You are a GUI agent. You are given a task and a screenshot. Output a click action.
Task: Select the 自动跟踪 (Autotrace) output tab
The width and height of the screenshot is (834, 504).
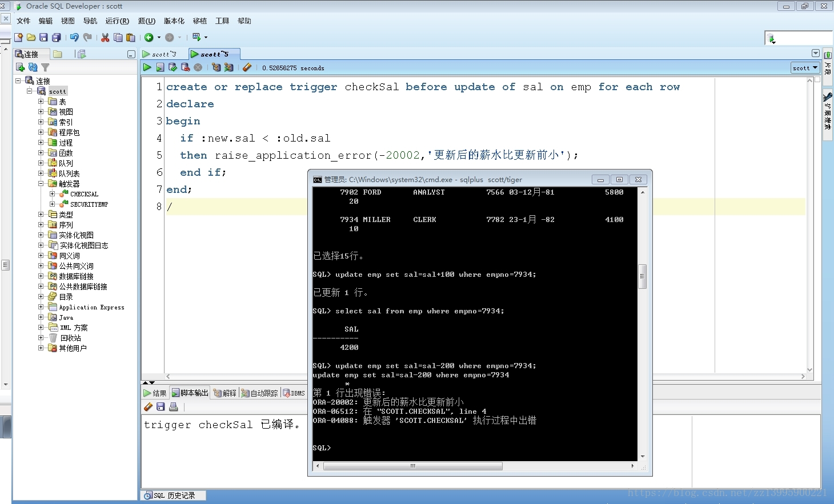pyautogui.click(x=259, y=393)
